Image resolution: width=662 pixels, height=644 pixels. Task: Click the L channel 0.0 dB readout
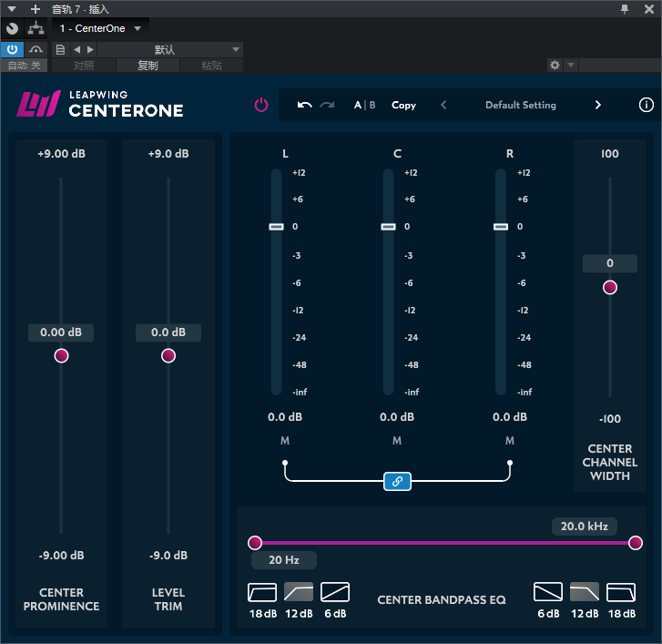click(x=285, y=417)
